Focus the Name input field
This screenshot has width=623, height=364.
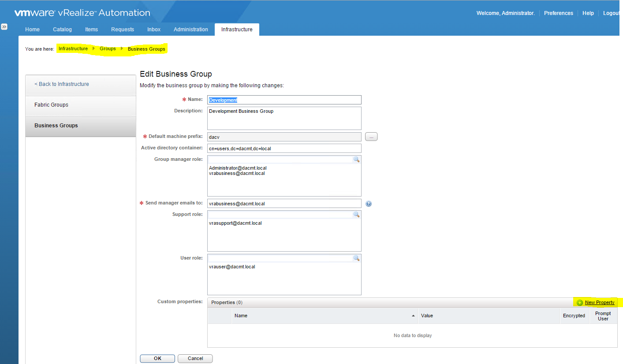pos(284,100)
